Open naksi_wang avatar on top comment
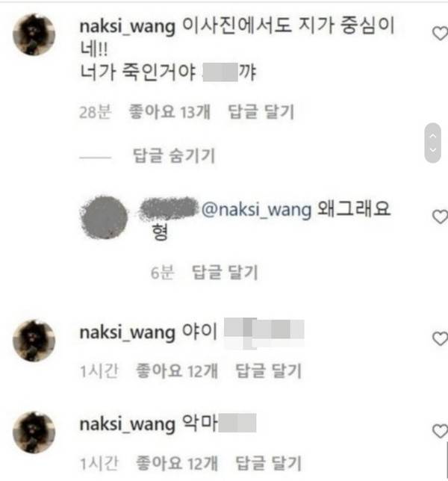Viewport: 448px width, 481px height. [34, 34]
